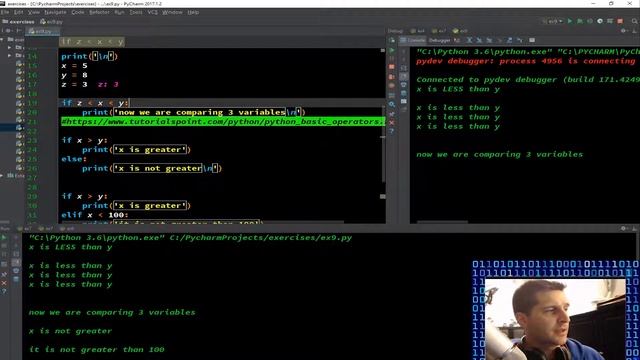Click line number 23 in the gutter
The height and width of the screenshot is (360, 640).
pyautogui.click(x=32, y=140)
